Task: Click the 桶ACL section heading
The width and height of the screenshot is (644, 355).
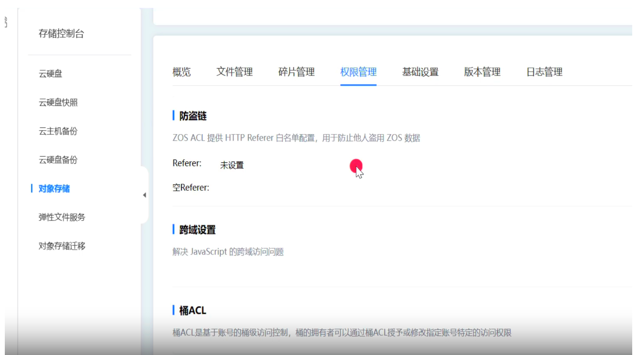Action: pos(193,310)
